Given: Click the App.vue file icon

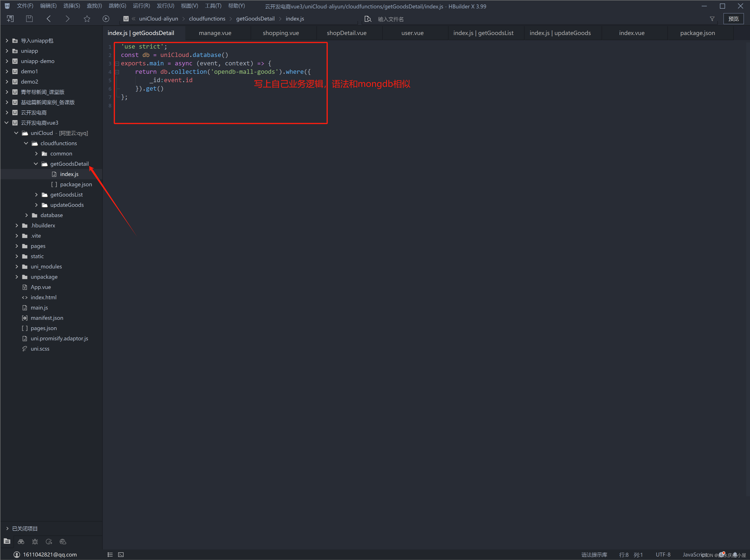Looking at the screenshot, I should coord(25,287).
